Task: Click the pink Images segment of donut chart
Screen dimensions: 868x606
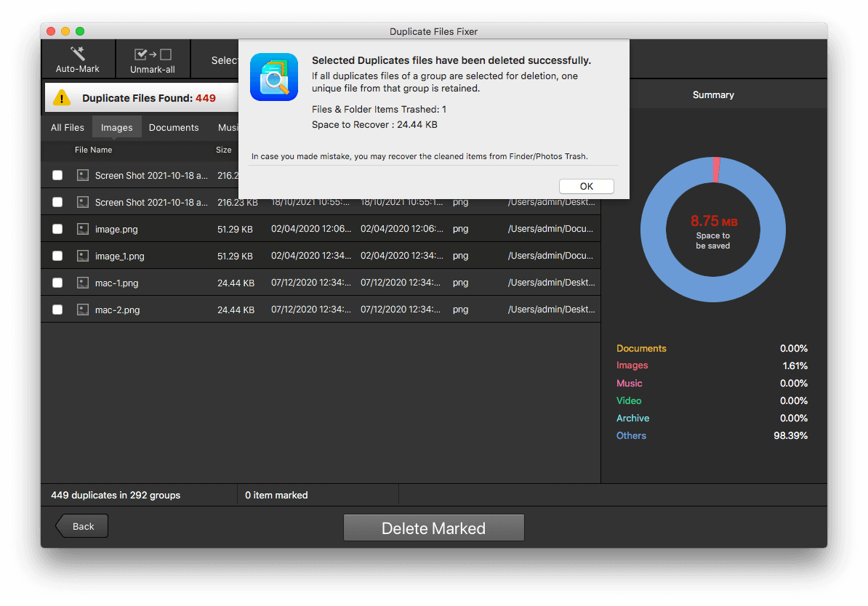Action: [x=716, y=169]
